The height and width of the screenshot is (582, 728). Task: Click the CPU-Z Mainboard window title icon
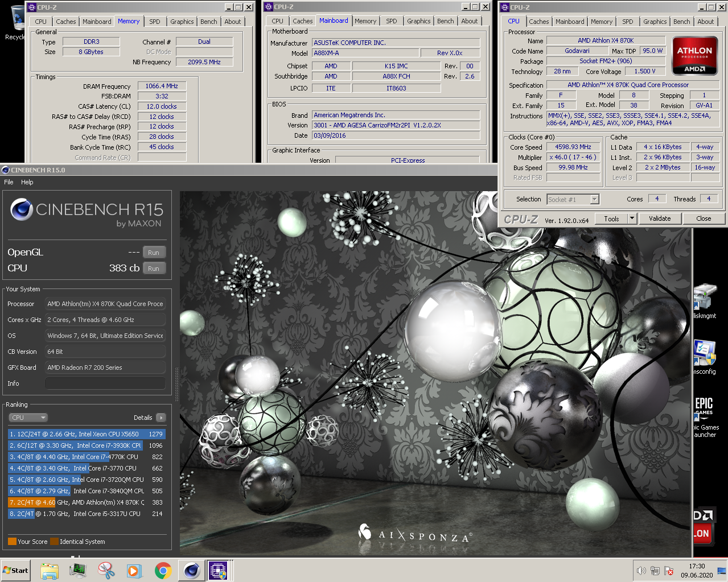tap(268, 7)
